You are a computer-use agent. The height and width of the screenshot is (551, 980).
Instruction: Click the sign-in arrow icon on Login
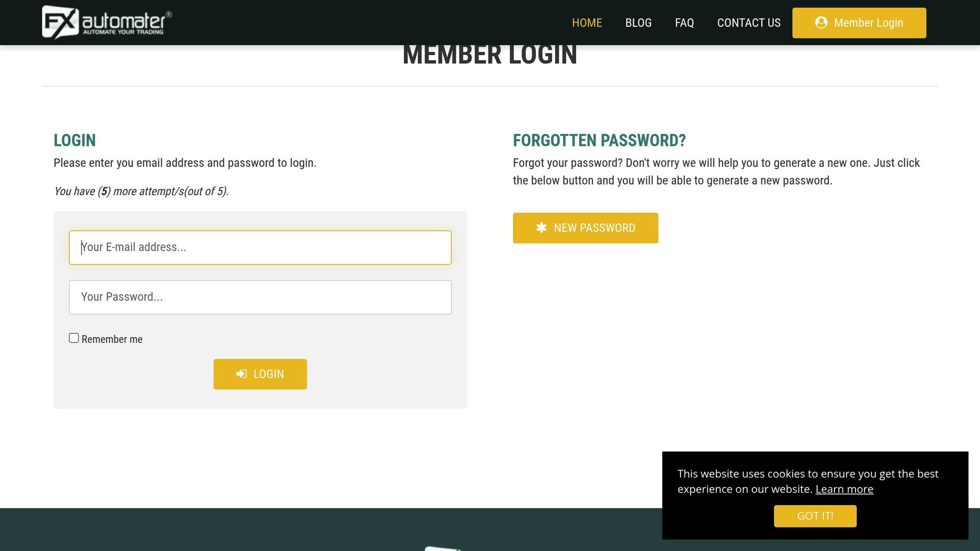pyautogui.click(x=242, y=374)
